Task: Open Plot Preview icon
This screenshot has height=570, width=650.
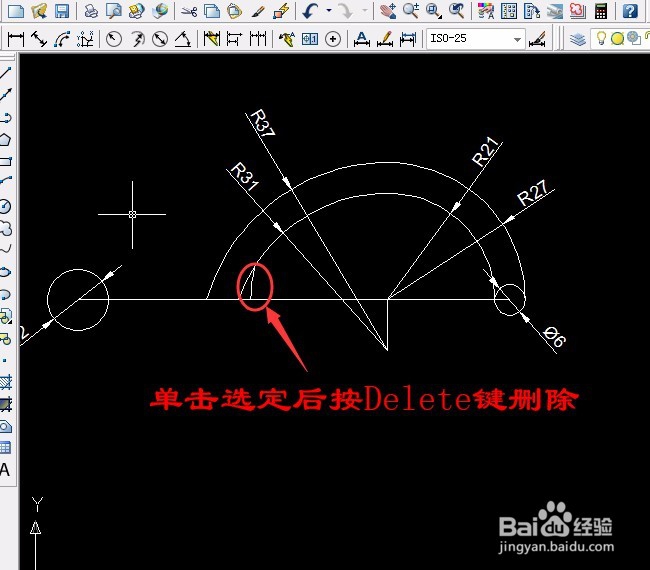Action: click(114, 11)
